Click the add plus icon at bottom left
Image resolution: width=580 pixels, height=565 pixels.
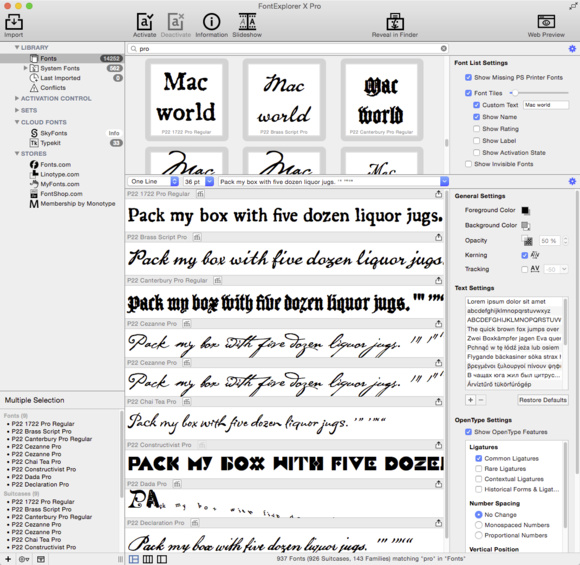point(8,559)
